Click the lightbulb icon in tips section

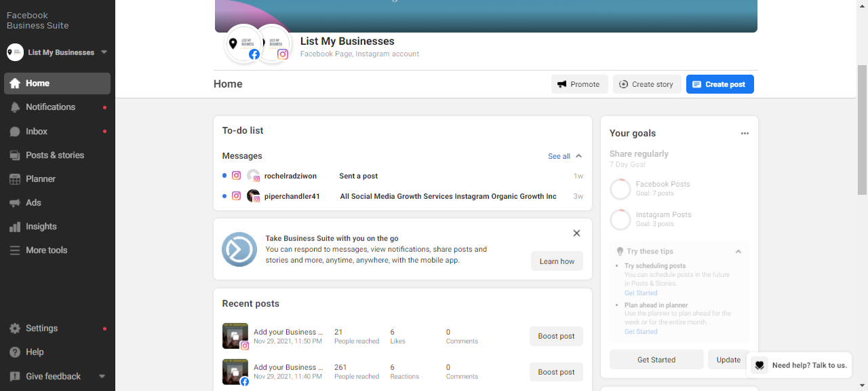click(x=619, y=251)
